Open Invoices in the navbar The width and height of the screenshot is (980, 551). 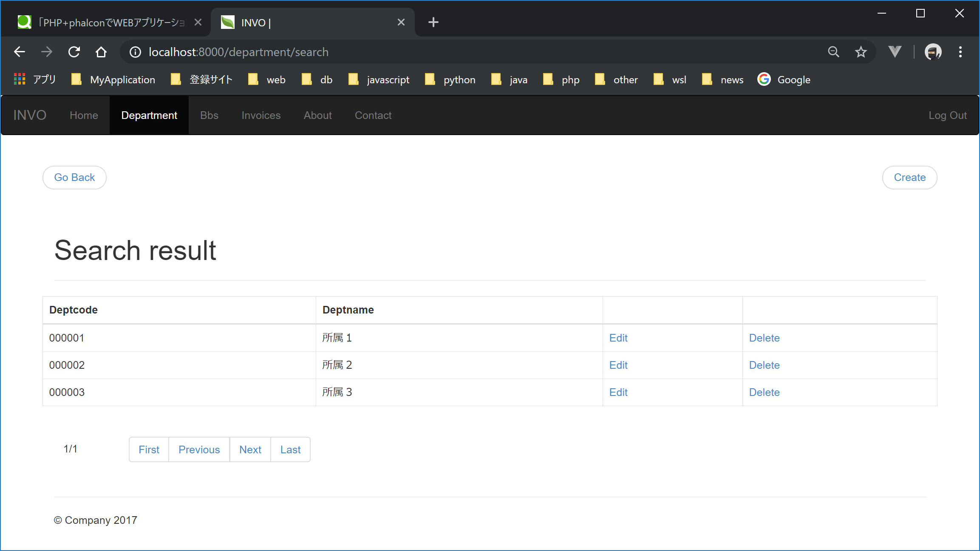261,115
